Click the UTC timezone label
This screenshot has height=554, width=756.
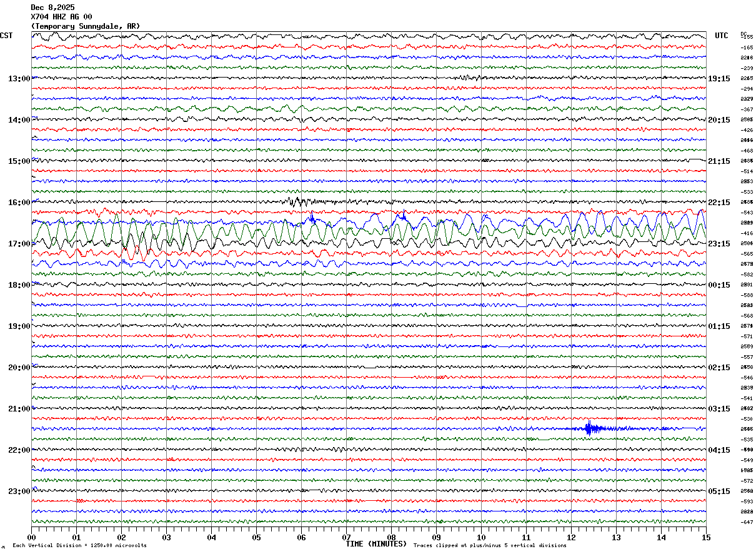tap(722, 36)
